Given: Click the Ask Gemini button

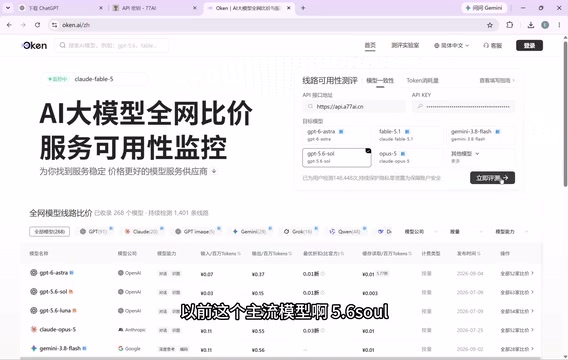Looking at the screenshot, I should [x=484, y=8].
